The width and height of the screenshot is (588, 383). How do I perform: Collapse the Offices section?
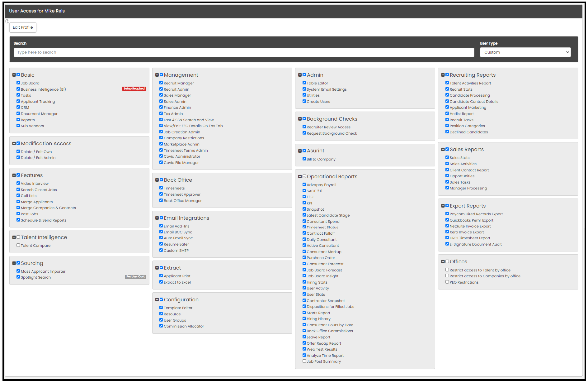point(443,262)
